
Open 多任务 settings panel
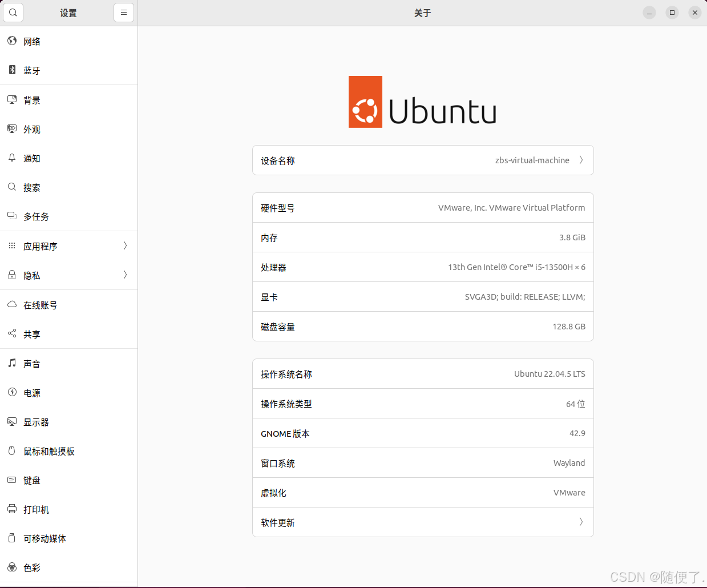(68, 216)
